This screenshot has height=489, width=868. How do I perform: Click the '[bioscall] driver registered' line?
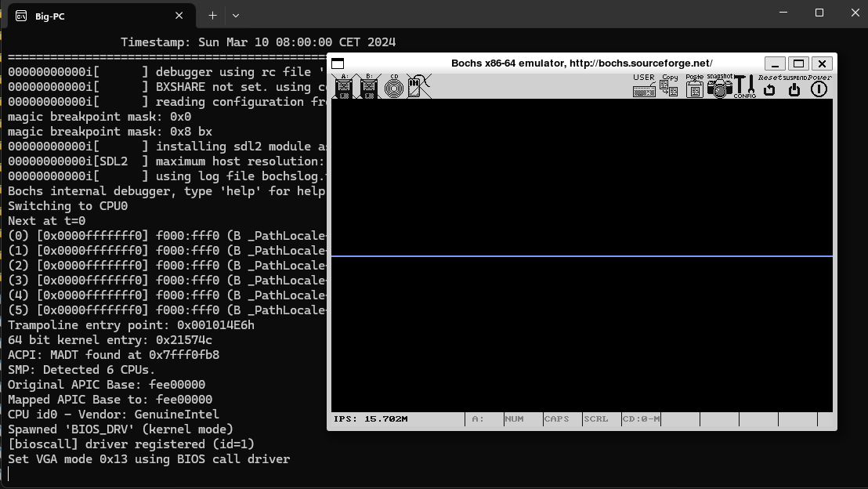(131, 444)
